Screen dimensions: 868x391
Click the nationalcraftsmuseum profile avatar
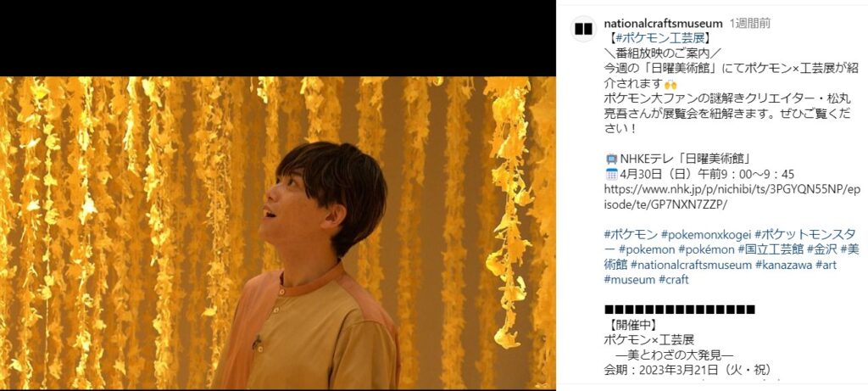click(583, 30)
